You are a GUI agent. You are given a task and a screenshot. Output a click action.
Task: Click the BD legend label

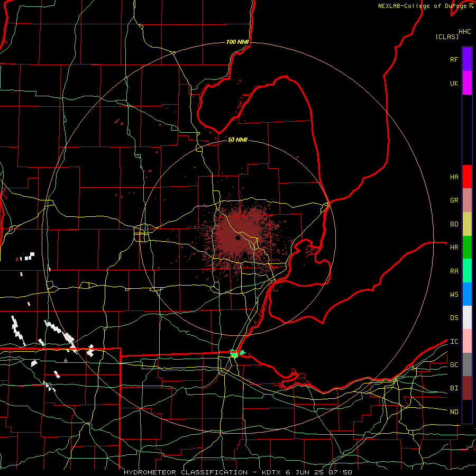454,224
